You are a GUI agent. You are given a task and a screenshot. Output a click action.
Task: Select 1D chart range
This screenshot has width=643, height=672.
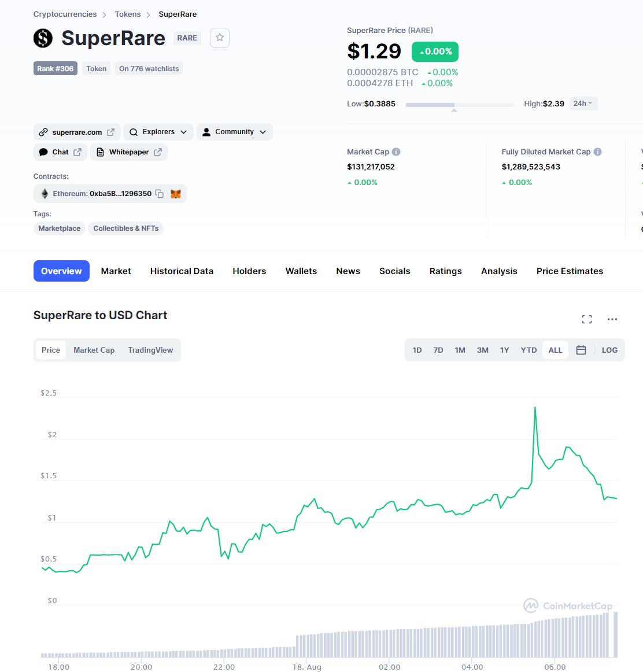417,350
